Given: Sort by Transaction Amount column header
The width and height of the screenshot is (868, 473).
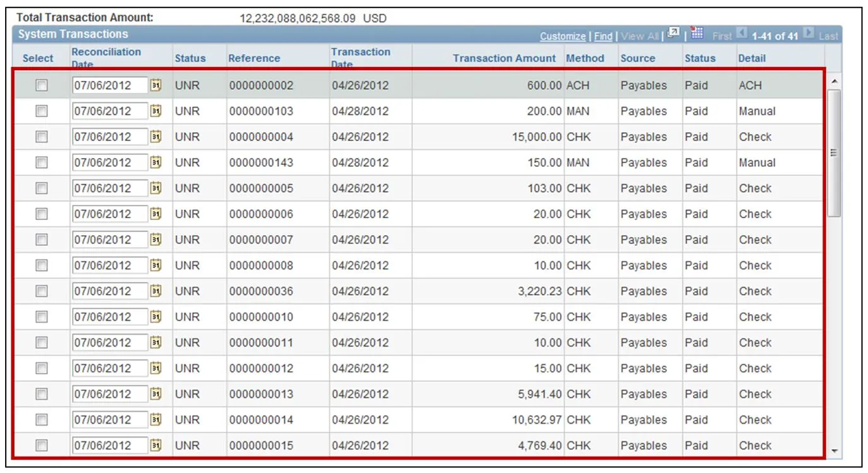Looking at the screenshot, I should [504, 58].
